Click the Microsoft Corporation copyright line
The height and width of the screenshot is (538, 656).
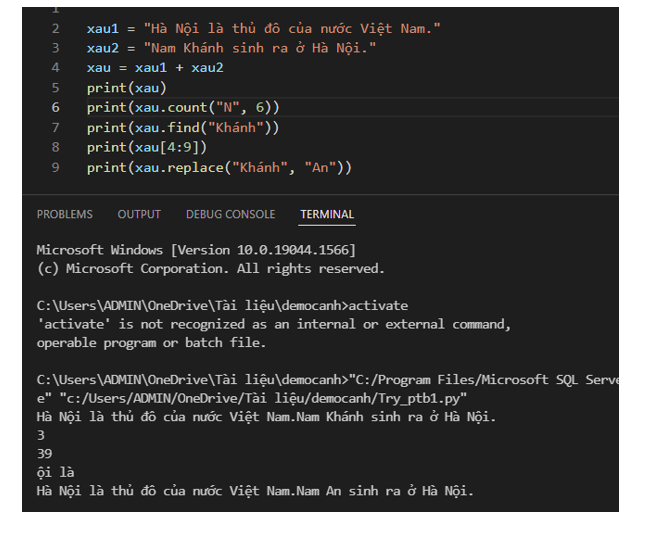(211, 269)
